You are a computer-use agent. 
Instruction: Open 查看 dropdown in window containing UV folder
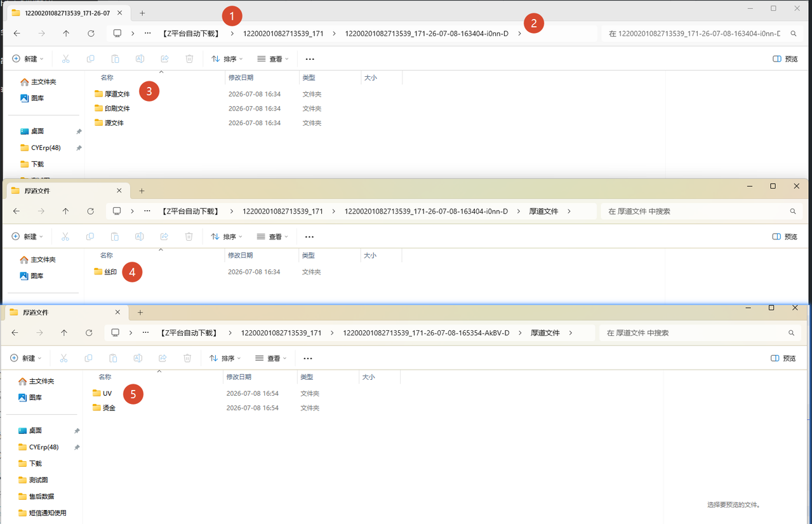click(x=271, y=358)
